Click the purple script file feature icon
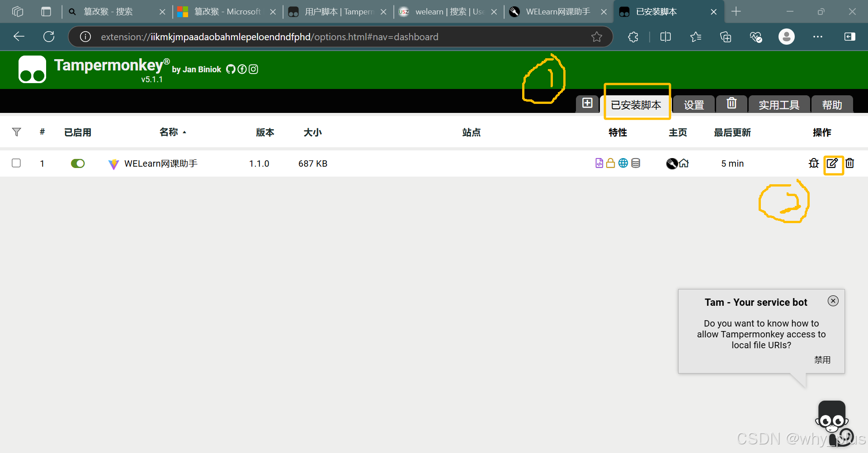The image size is (868, 453). 599,163
